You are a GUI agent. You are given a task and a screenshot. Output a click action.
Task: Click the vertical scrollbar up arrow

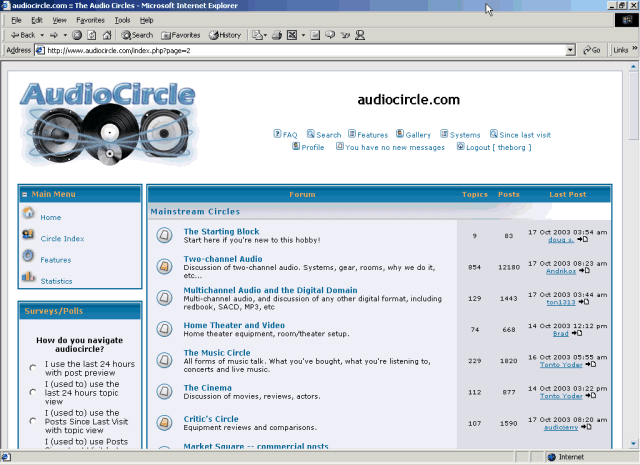click(x=633, y=66)
